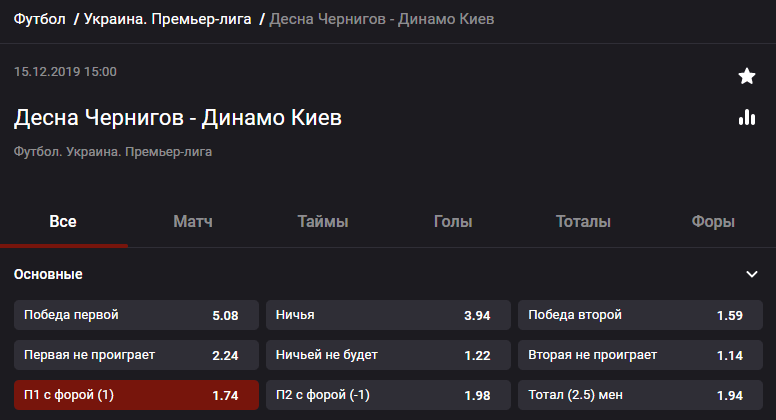Open match statistics bar chart icon
Screen dimensions: 776x420
[x=747, y=117]
